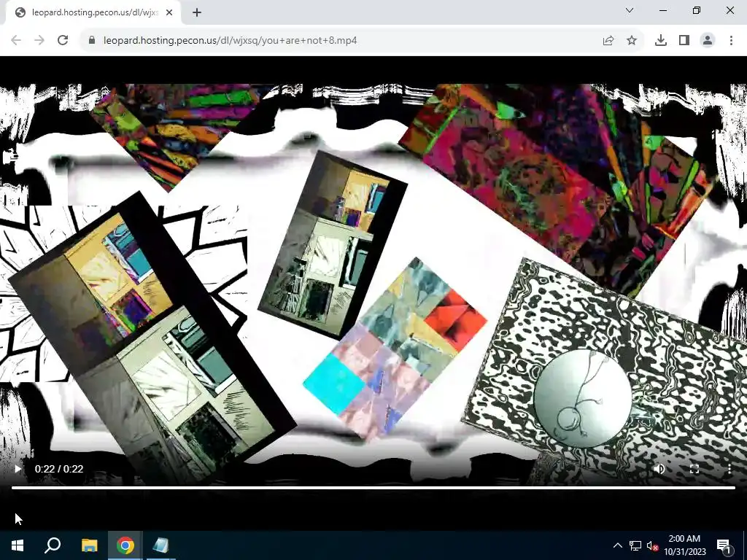
Task: Play the video with the play button
Action: (18, 469)
